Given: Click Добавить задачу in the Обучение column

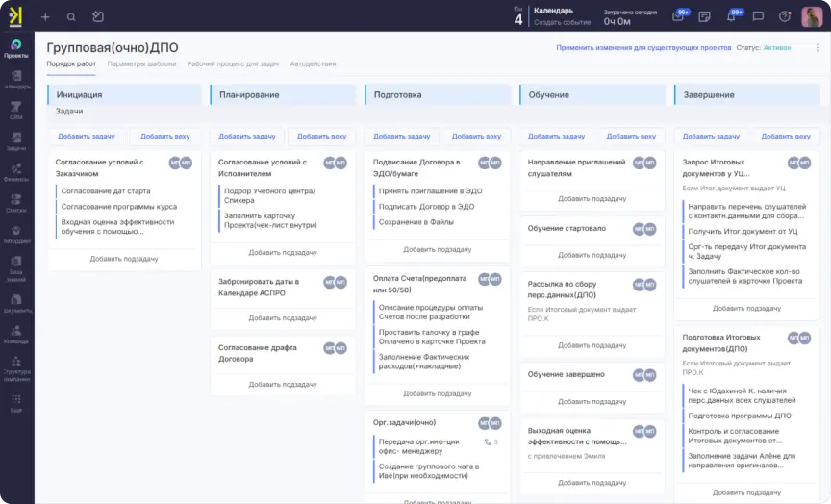Looking at the screenshot, I should [556, 137].
